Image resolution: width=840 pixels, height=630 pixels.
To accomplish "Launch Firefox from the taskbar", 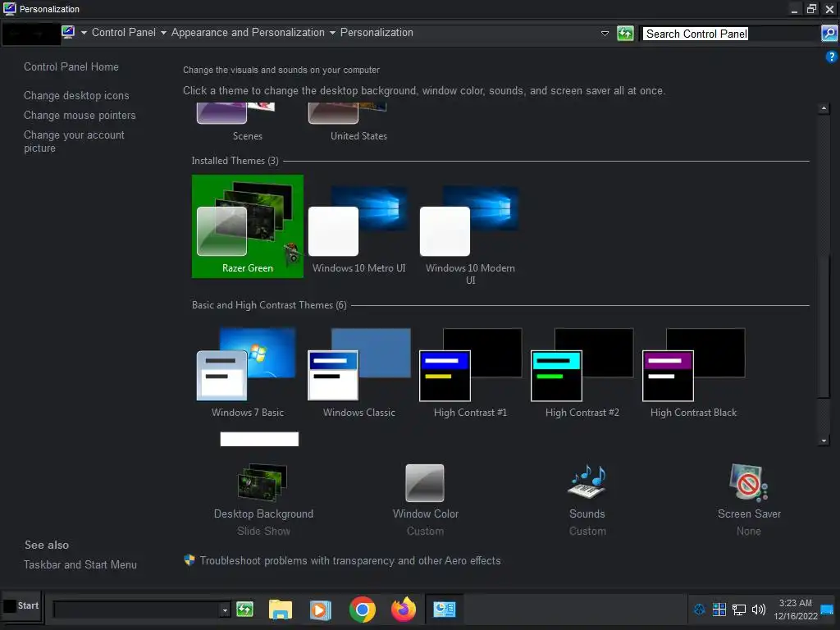I will [x=404, y=609].
